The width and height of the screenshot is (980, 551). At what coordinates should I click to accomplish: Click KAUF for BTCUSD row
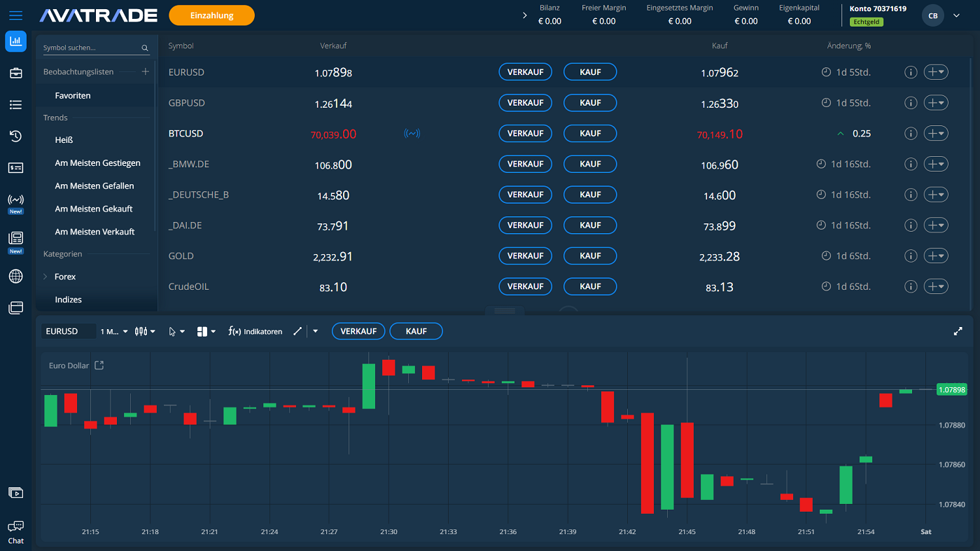coord(590,133)
